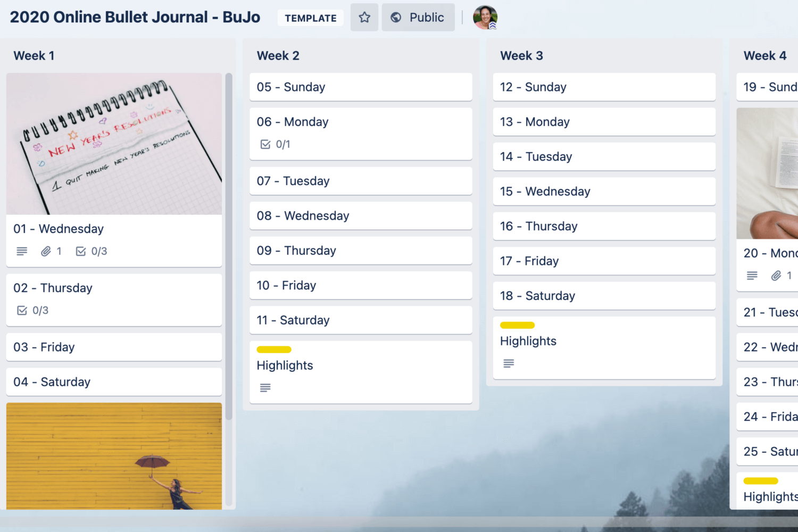Open the member avatar menu

485,17
